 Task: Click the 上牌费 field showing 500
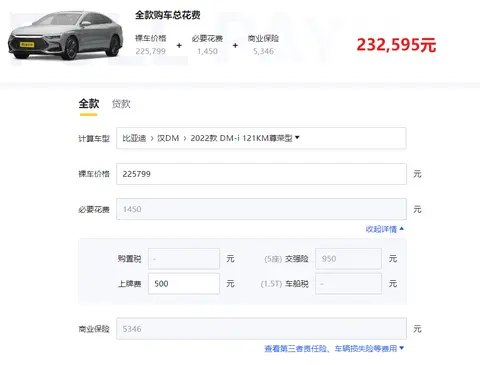click(184, 284)
